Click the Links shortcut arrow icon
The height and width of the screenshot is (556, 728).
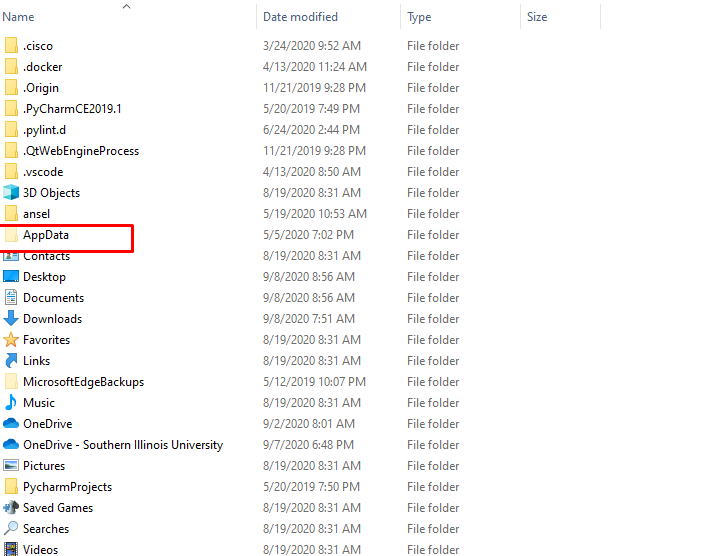click(x=11, y=361)
